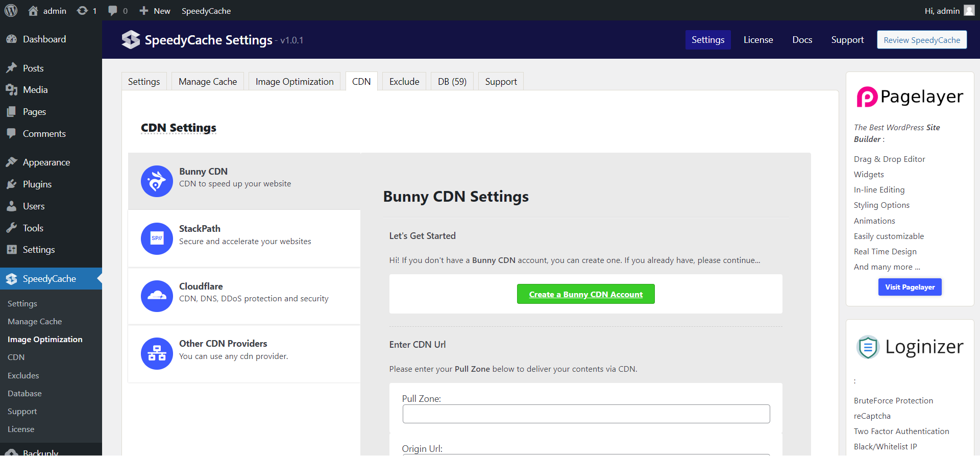Image resolution: width=980 pixels, height=456 pixels.
Task: Click the admin user avatar
Action: (x=969, y=11)
